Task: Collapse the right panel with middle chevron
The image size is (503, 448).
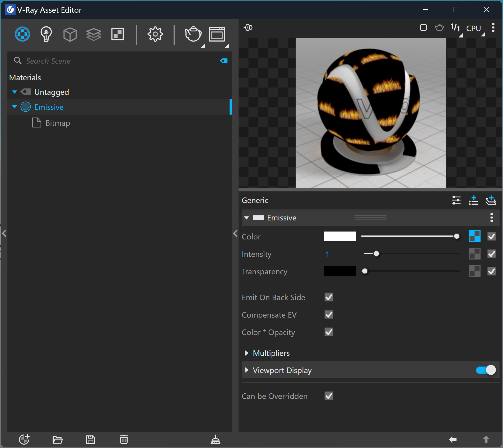Action: (235, 233)
